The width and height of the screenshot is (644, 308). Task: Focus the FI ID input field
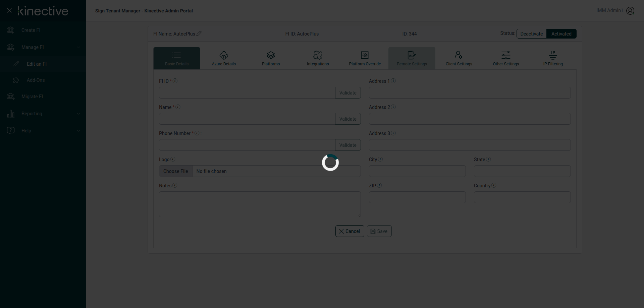[247, 93]
